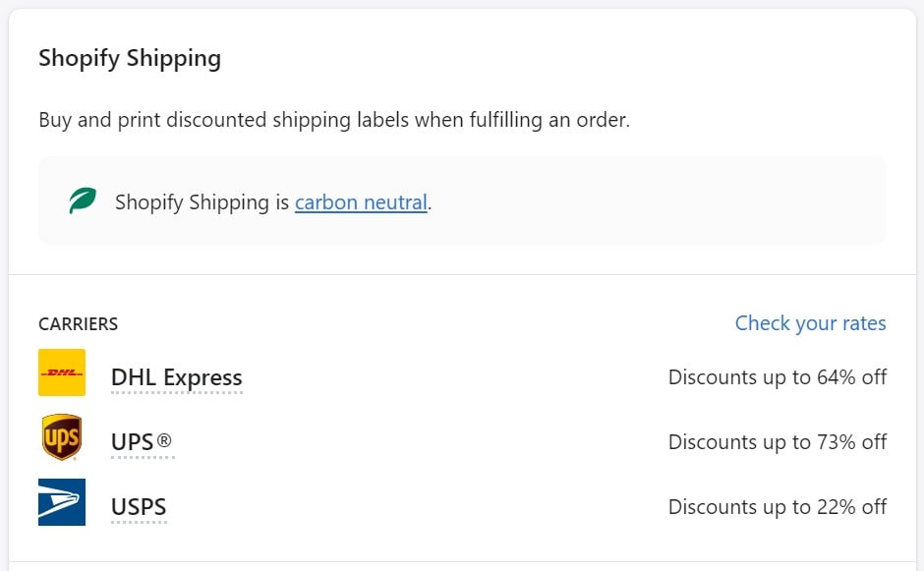Click the yellow DHL logo icon

click(x=62, y=372)
